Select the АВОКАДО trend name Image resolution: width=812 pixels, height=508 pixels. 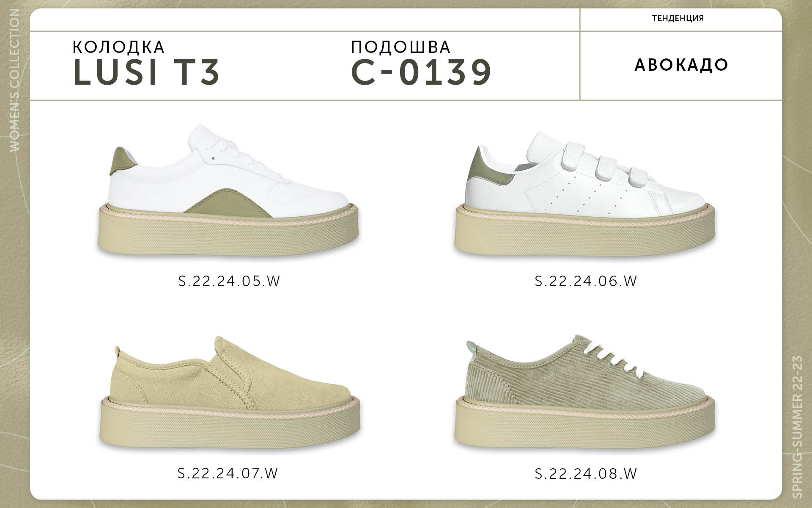click(681, 65)
